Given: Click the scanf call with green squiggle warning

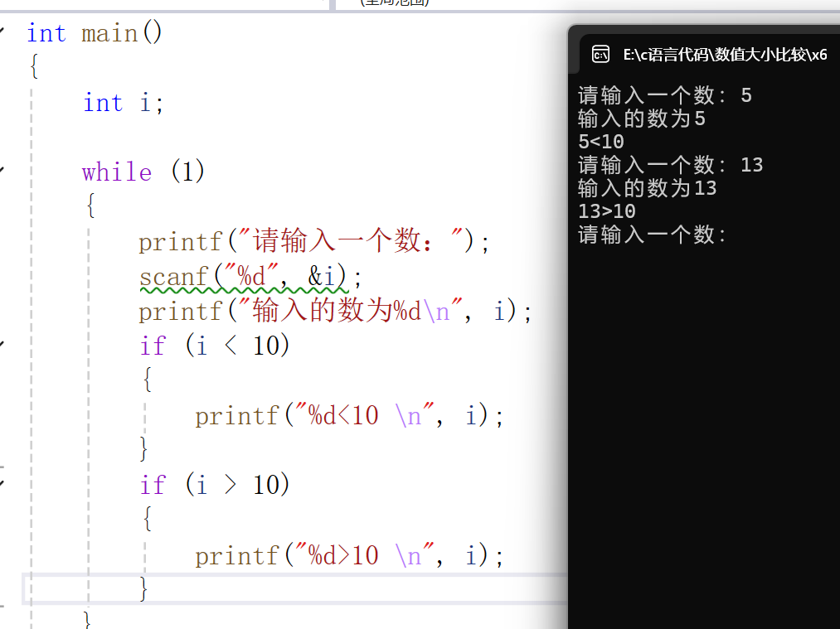Looking at the screenshot, I should tap(250, 278).
